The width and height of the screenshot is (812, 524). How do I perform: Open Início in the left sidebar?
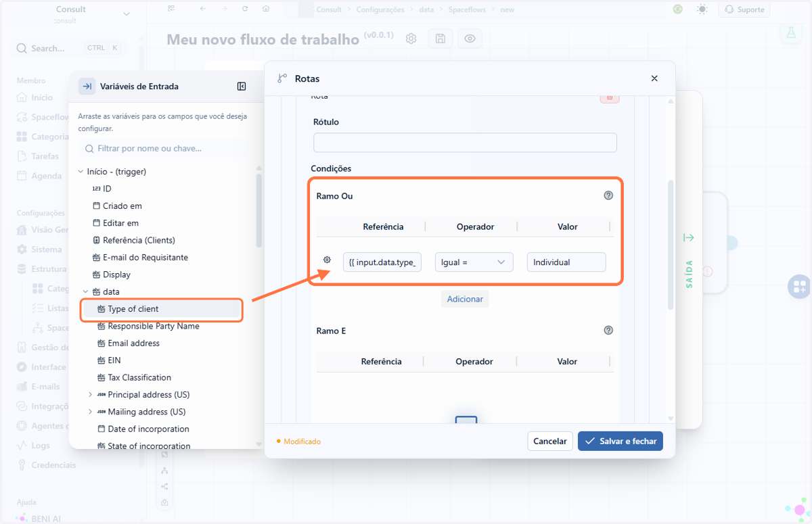coord(42,97)
